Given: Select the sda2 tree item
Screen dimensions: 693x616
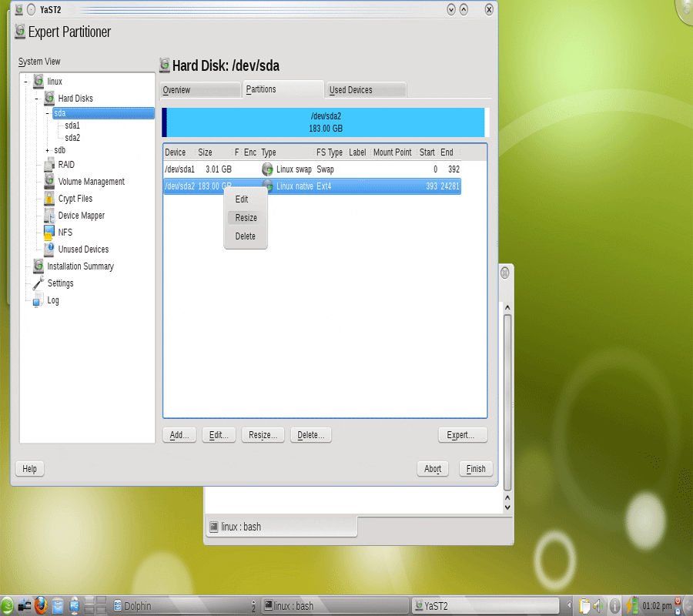Looking at the screenshot, I should (x=72, y=138).
